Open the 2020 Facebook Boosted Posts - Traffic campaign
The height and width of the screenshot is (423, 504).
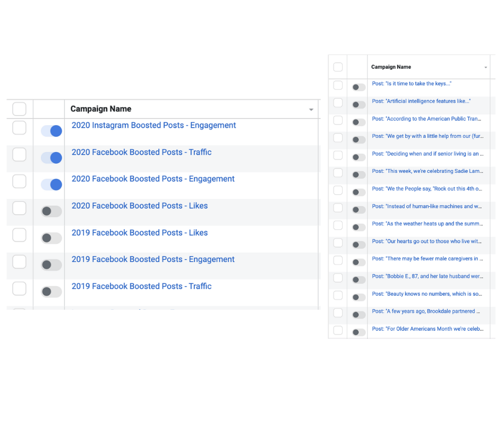click(142, 152)
